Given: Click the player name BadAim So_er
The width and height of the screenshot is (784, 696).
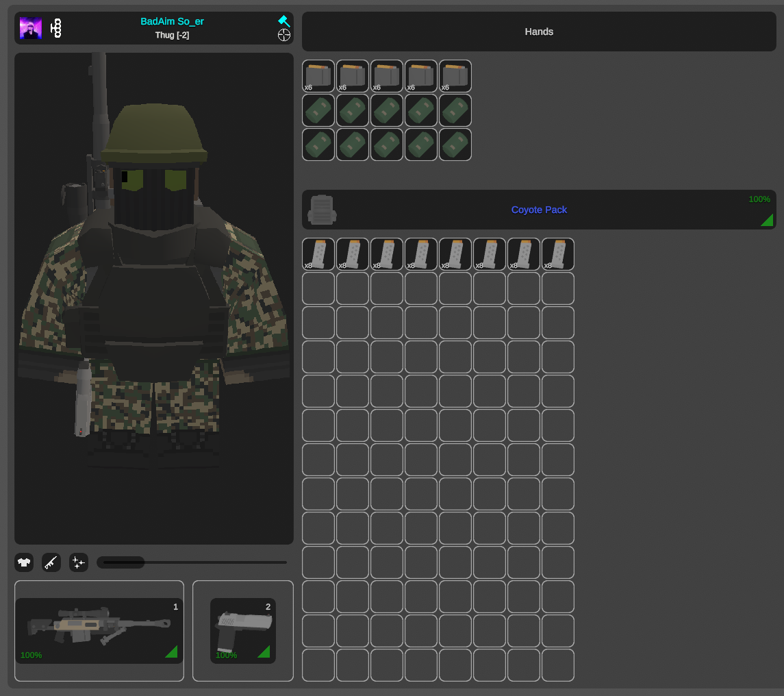Looking at the screenshot, I should (x=172, y=21).
